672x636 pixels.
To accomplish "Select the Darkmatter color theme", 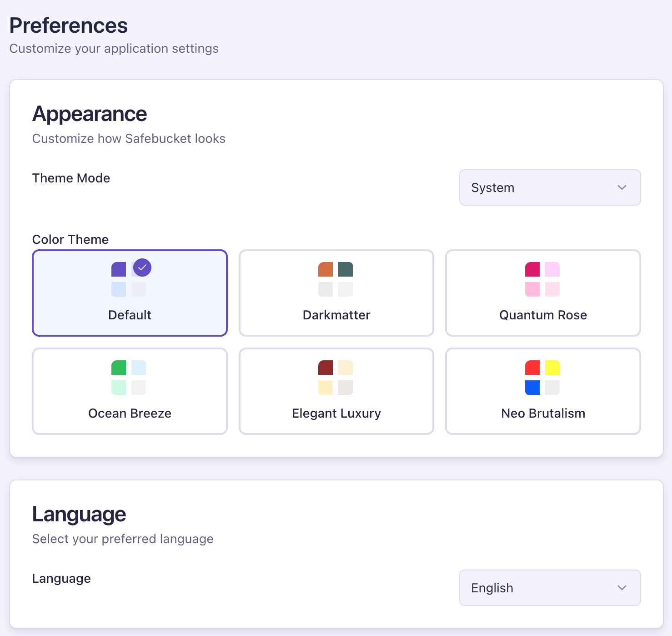I will click(x=336, y=293).
